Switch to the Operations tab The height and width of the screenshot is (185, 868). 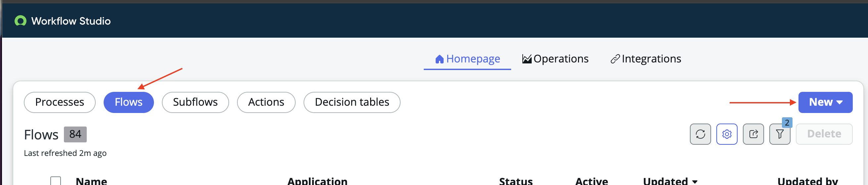pyautogui.click(x=561, y=59)
